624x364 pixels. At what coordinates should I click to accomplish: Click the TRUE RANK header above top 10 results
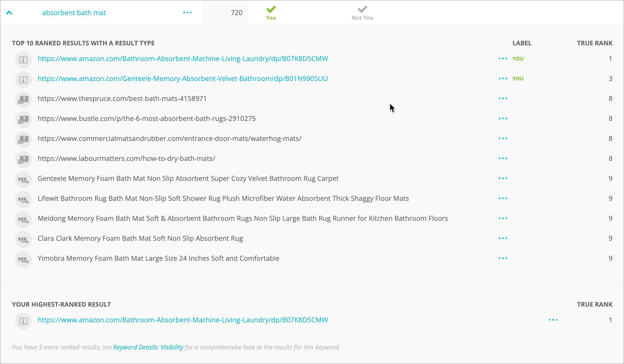(x=595, y=43)
